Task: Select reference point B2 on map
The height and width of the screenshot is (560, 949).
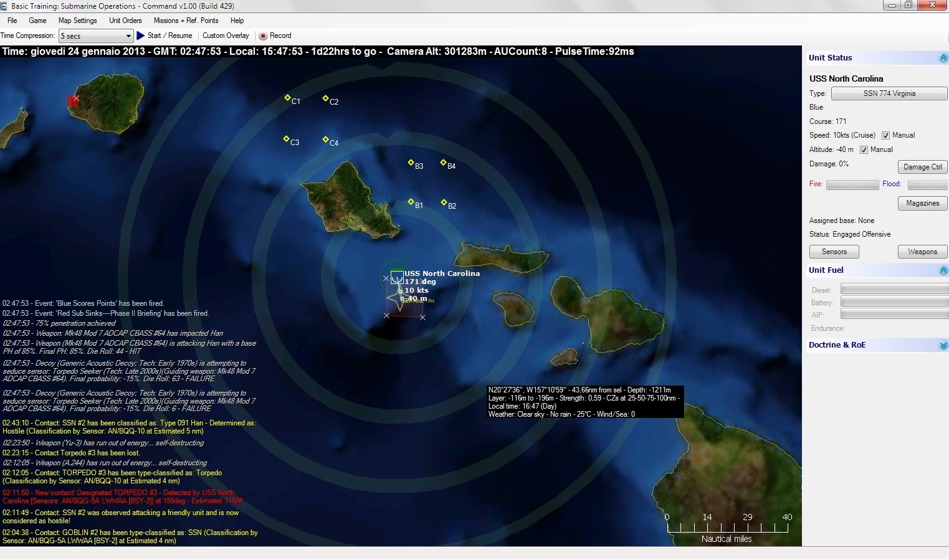Action: pos(444,202)
